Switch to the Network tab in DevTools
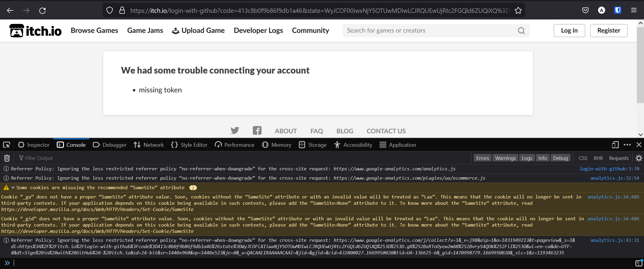Image resolution: width=644 pixels, height=269 pixels. point(148,145)
